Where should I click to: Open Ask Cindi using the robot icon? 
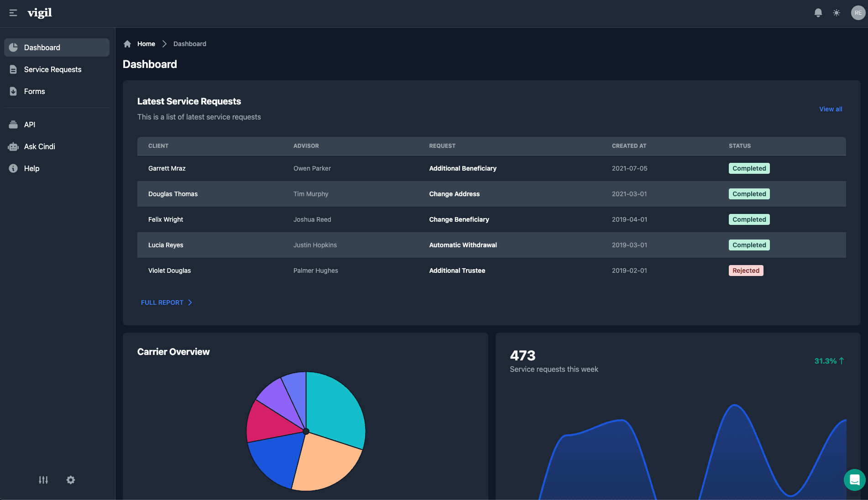(x=12, y=146)
